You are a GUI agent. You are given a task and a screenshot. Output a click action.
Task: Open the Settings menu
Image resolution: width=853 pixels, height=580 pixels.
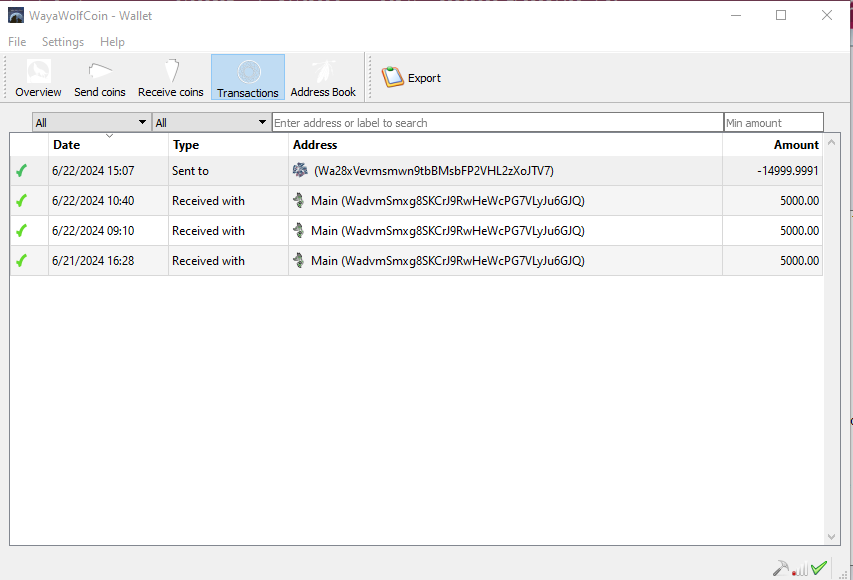pos(63,42)
